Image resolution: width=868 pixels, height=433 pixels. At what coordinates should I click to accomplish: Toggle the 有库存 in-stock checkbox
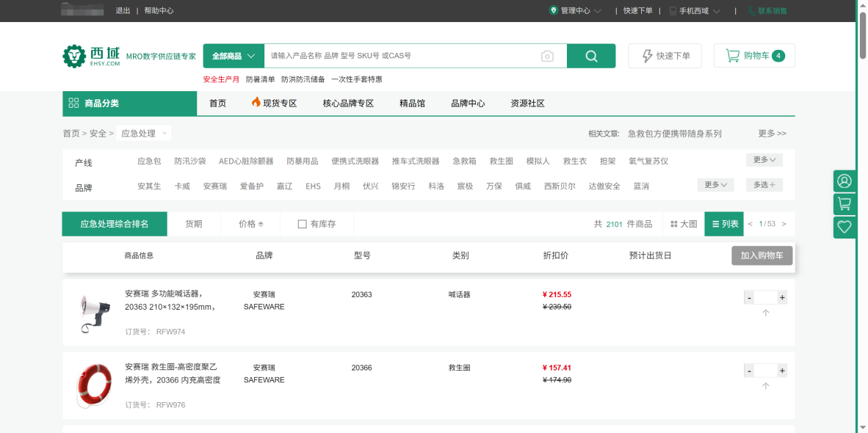(x=302, y=224)
